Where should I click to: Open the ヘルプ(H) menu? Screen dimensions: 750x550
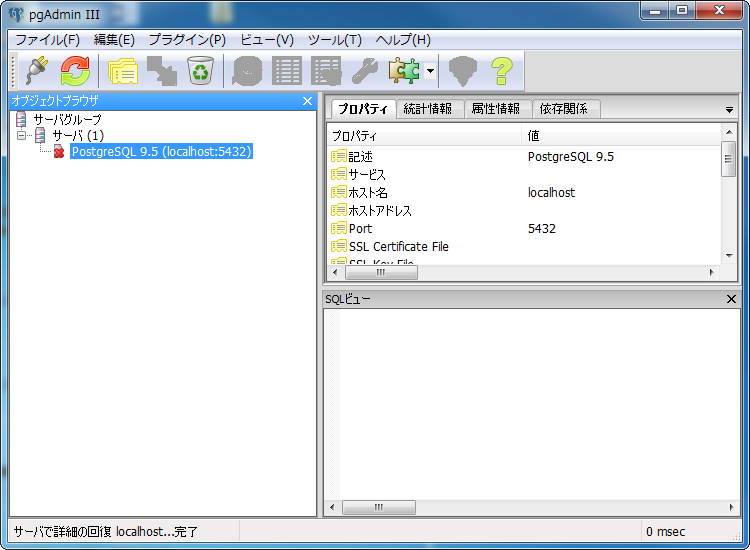coord(403,40)
